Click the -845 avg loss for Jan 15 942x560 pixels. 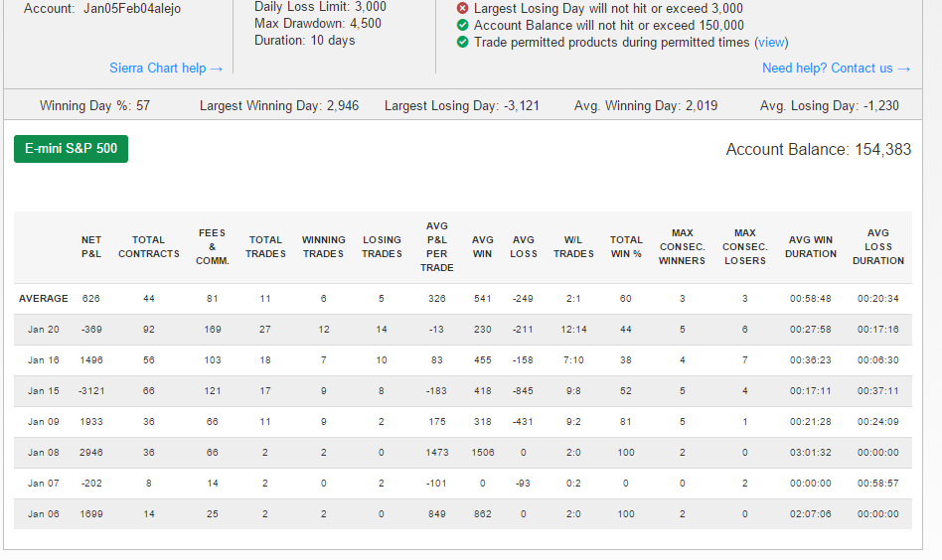[524, 391]
